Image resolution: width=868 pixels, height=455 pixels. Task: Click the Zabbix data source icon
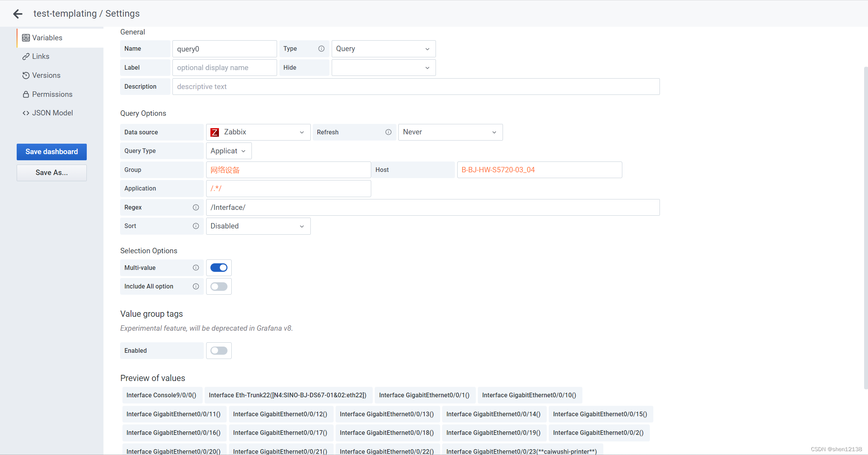[x=215, y=132]
